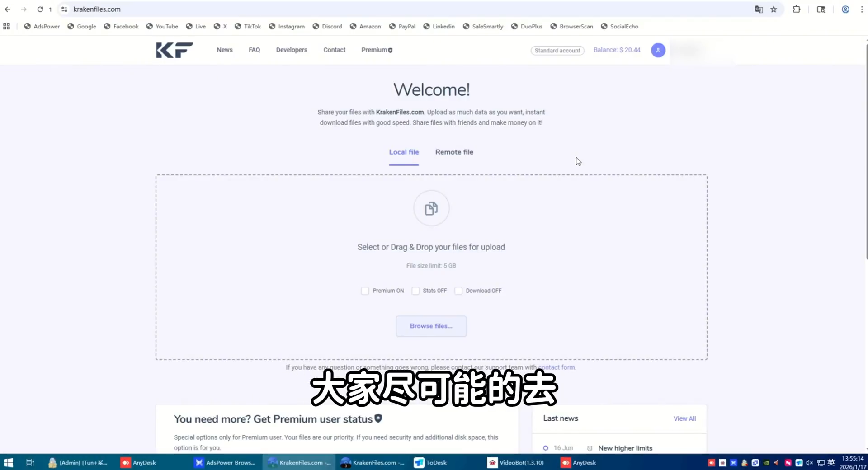Switch to the Local file tab

point(404,152)
